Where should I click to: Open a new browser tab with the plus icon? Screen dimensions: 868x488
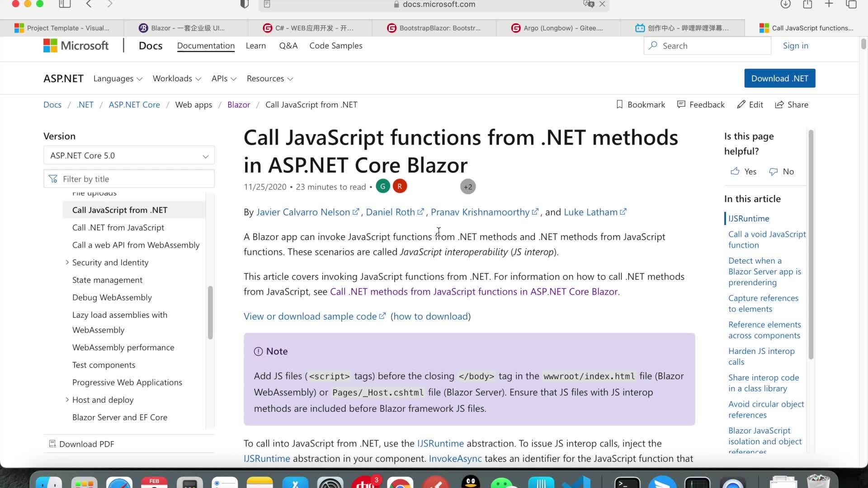(829, 4)
